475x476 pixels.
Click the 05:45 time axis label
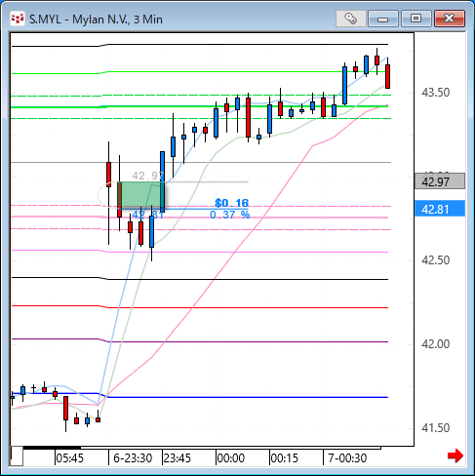(x=69, y=458)
